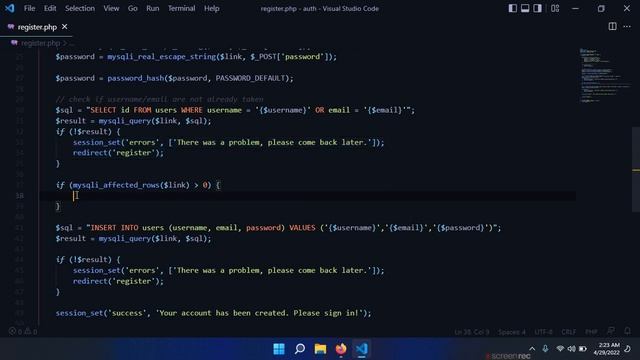The image size is (640, 360).
Task: Click the microphone tray icon
Action: [x=545, y=348]
